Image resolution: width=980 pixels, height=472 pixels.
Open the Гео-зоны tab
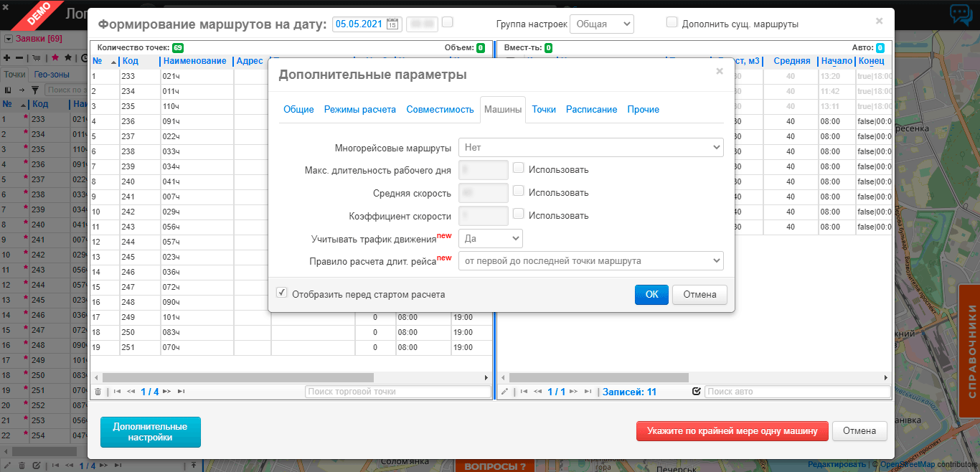(x=52, y=74)
